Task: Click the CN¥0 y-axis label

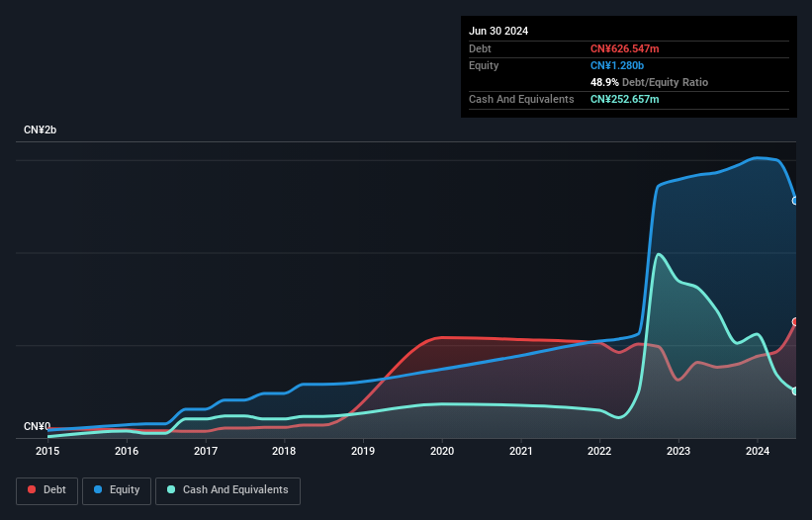Action: pos(37,426)
